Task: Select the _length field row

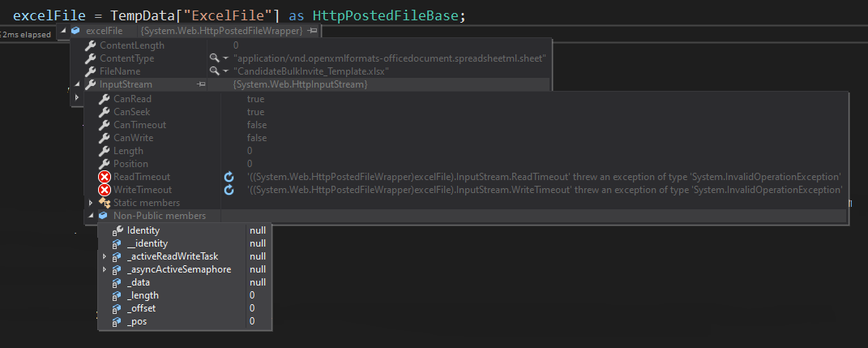Action: click(x=185, y=295)
